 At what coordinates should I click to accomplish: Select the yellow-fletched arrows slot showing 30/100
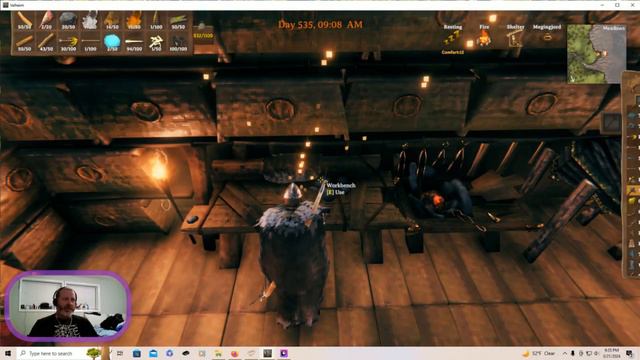point(68,42)
